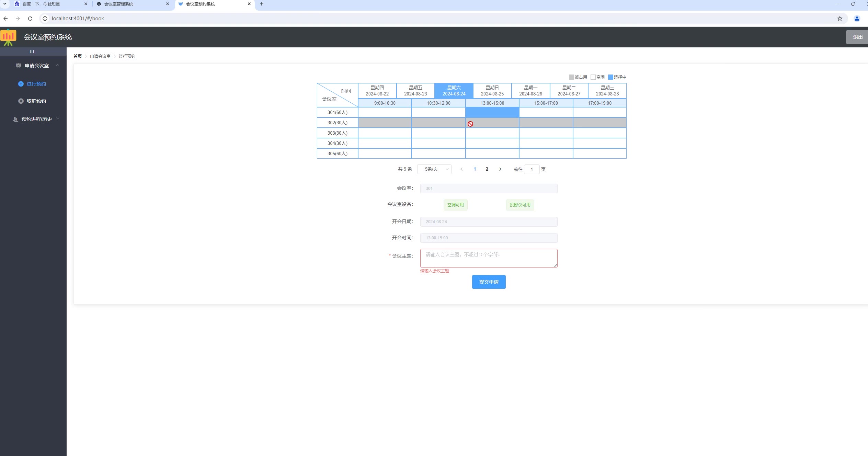The image size is (868, 456).
Task: Go to pagination page 2
Action: pos(487,169)
